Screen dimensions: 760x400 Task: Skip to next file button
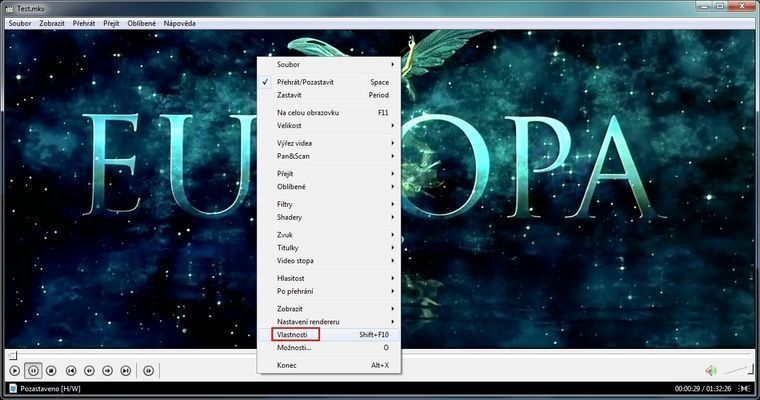tap(126, 371)
